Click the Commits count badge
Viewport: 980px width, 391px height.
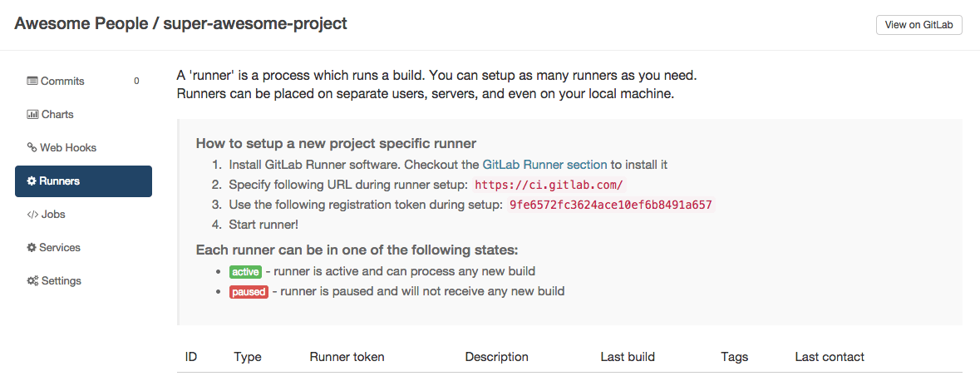(x=136, y=82)
